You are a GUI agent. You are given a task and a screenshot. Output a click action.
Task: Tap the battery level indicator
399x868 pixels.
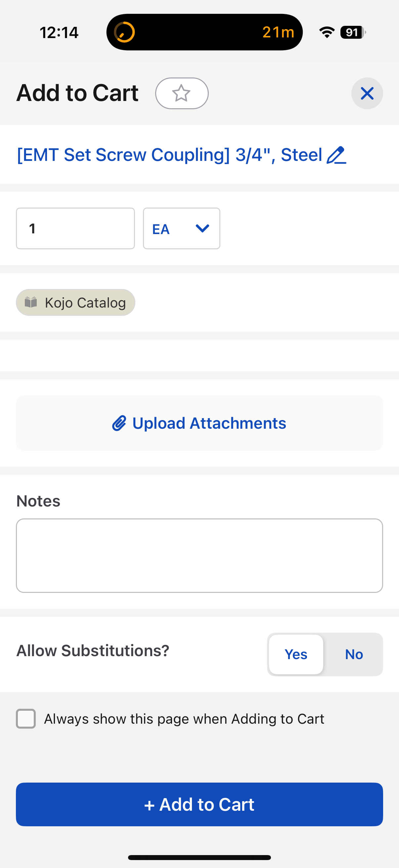(353, 32)
